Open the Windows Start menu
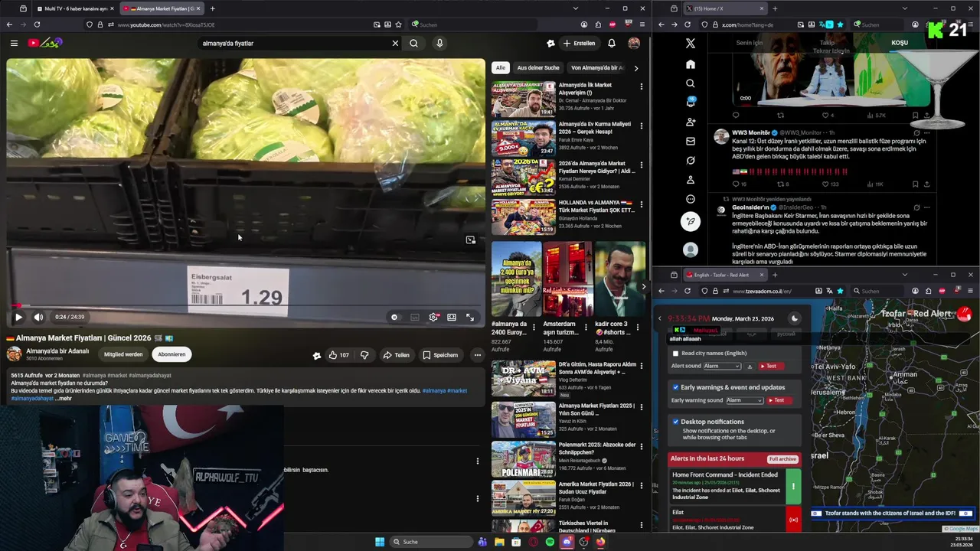 [380, 542]
